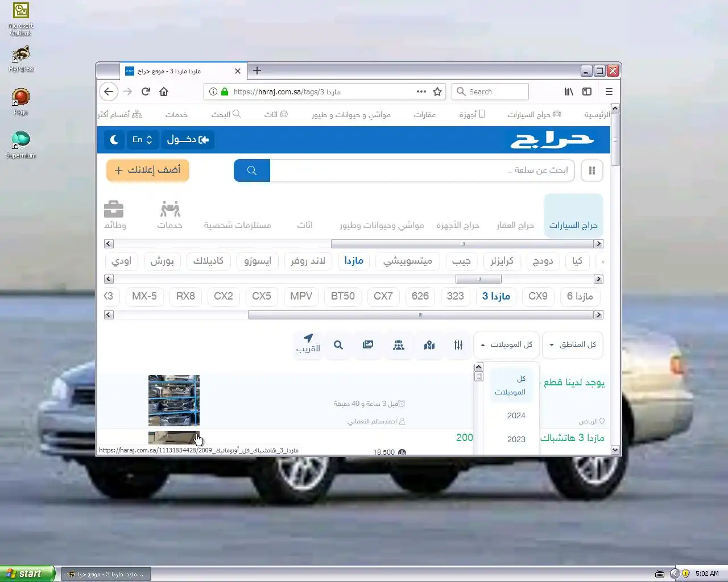The width and height of the screenshot is (728, 582).
Task: Choose the مازدا 6 model chip
Action: click(580, 296)
